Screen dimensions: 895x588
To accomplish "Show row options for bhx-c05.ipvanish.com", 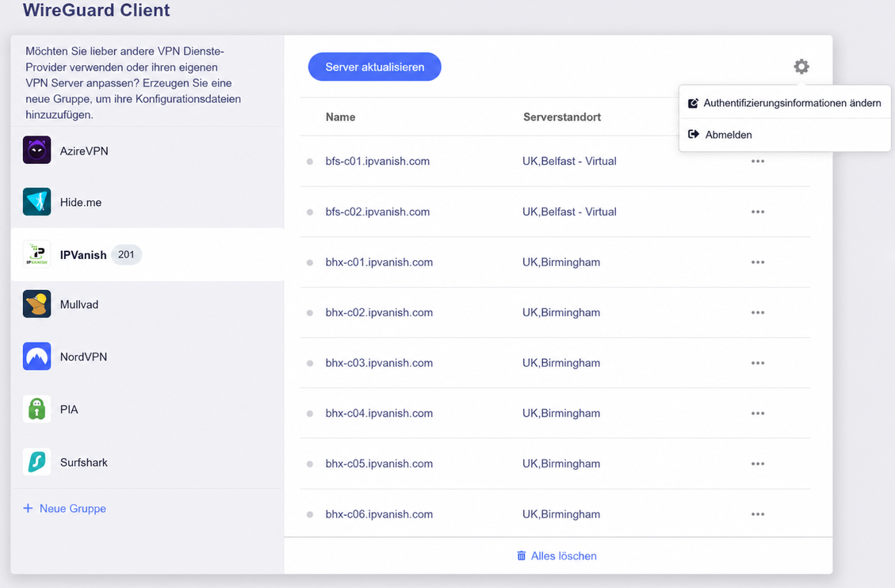I will (757, 464).
